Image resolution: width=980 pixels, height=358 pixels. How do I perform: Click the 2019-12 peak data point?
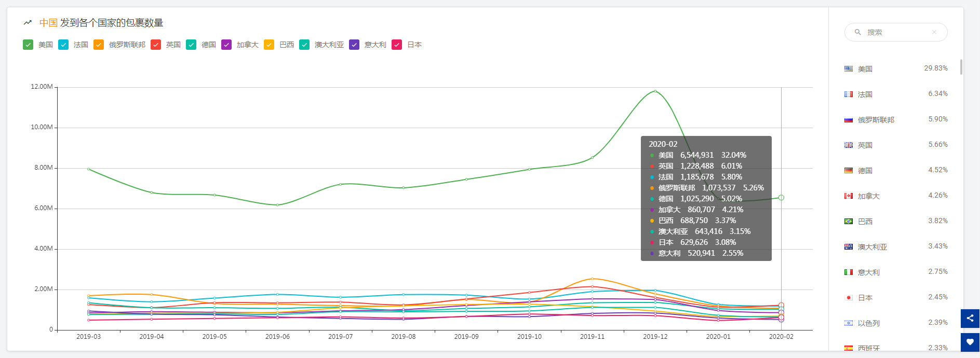click(x=655, y=91)
